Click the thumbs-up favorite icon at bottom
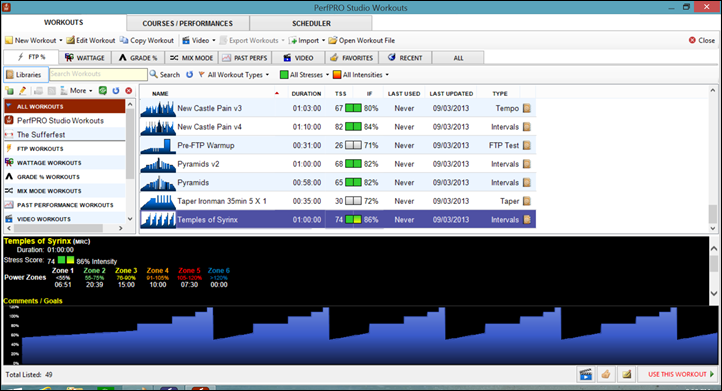The height and width of the screenshot is (391, 722). (x=606, y=374)
